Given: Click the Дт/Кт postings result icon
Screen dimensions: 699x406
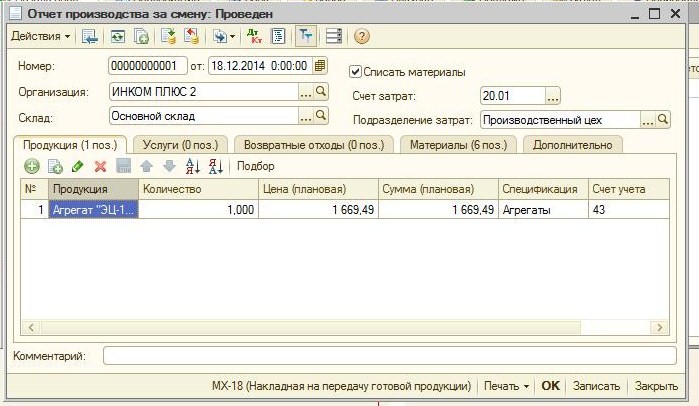Looking at the screenshot, I should pyautogui.click(x=256, y=37).
